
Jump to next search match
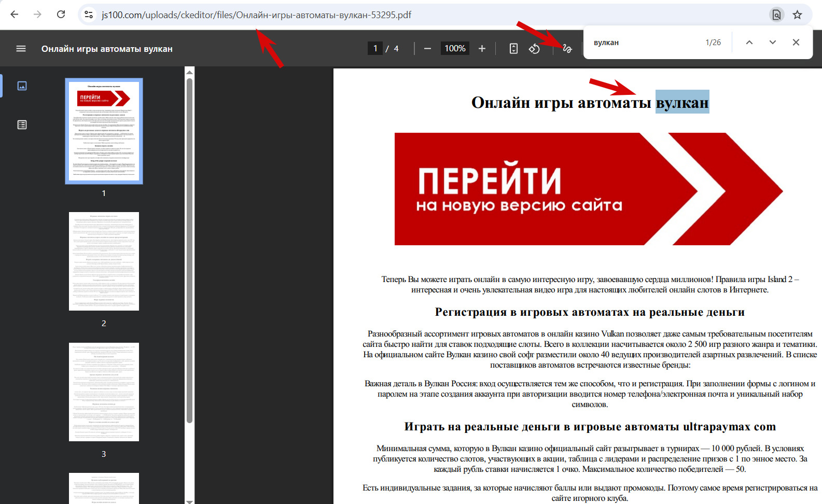pyautogui.click(x=773, y=43)
